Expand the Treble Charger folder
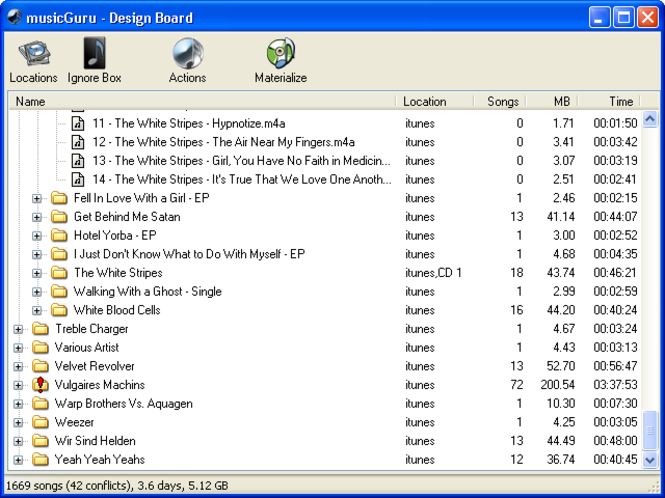The image size is (665, 498). [x=18, y=329]
